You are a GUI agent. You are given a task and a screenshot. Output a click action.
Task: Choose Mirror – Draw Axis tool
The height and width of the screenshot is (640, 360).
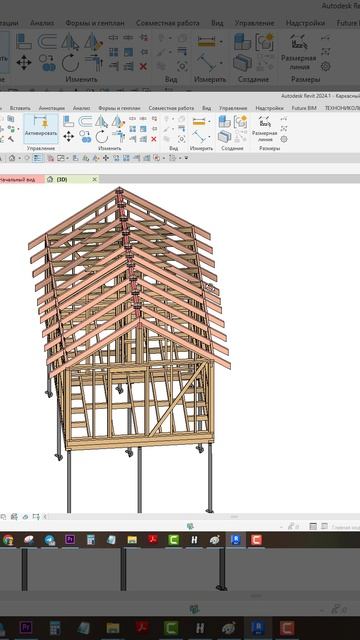[118, 121]
